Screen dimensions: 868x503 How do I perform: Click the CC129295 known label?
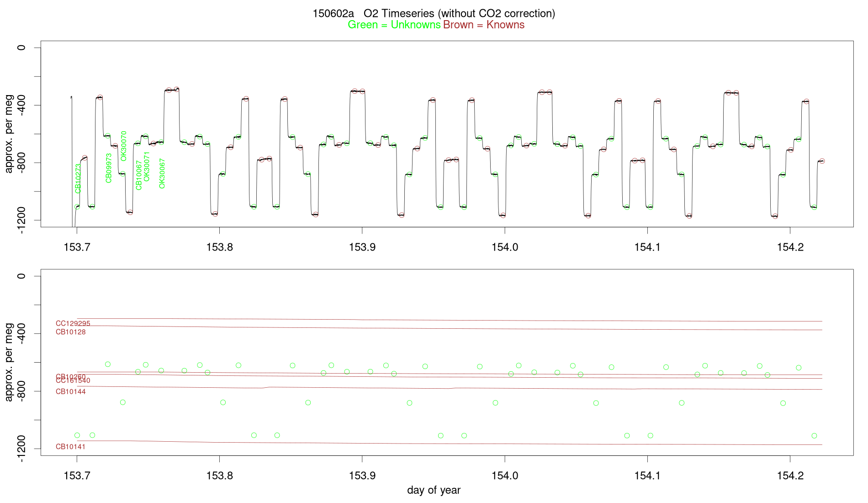[x=73, y=324]
